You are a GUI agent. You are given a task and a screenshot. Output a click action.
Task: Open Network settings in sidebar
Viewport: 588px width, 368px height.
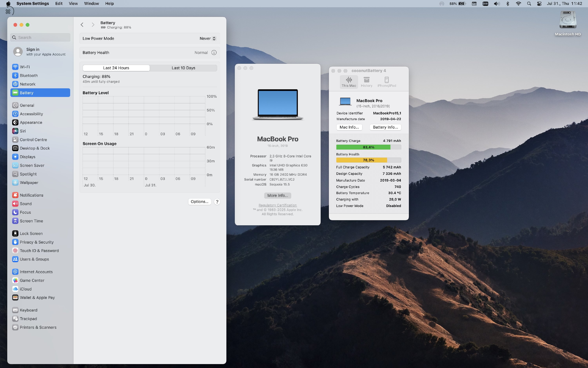40,84
